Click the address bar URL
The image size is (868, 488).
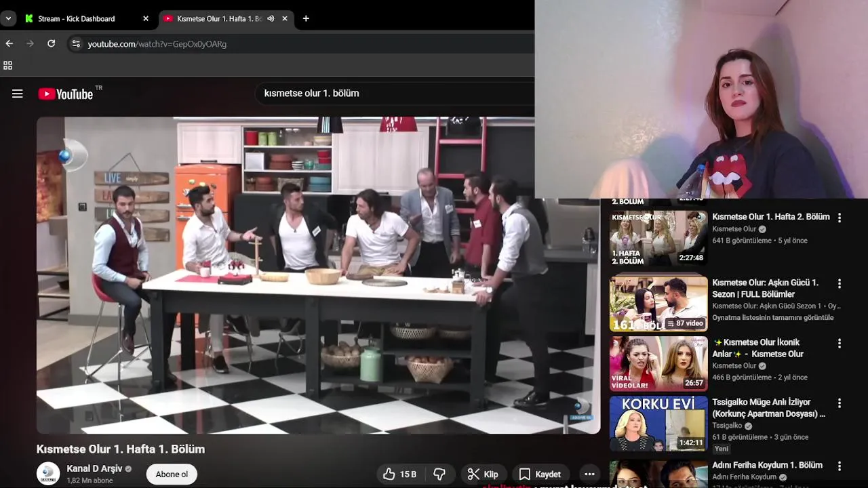click(157, 44)
